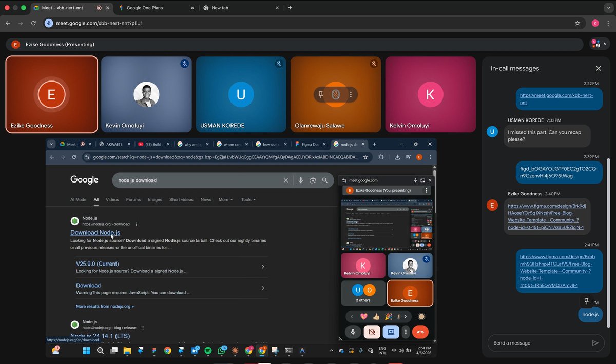Toggle microphone in Meet picture-in-picture window
Image resolution: width=616 pixels, height=364 pixels.
coord(353,332)
